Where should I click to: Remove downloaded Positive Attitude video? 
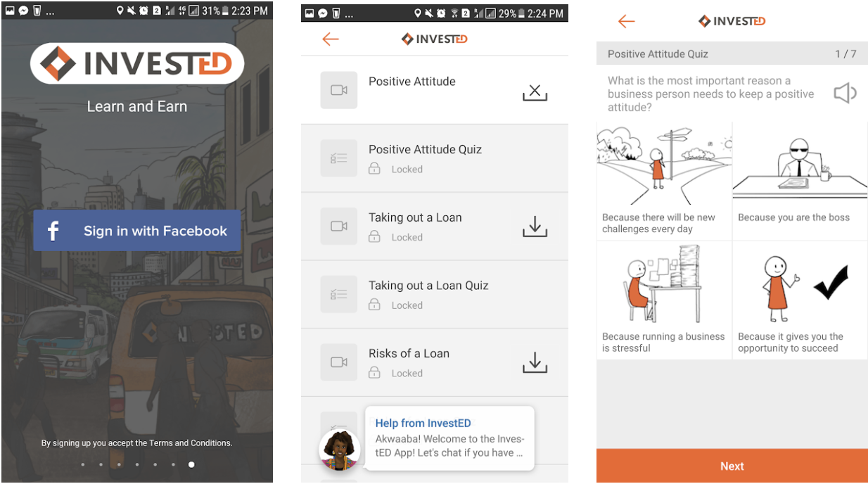(535, 92)
